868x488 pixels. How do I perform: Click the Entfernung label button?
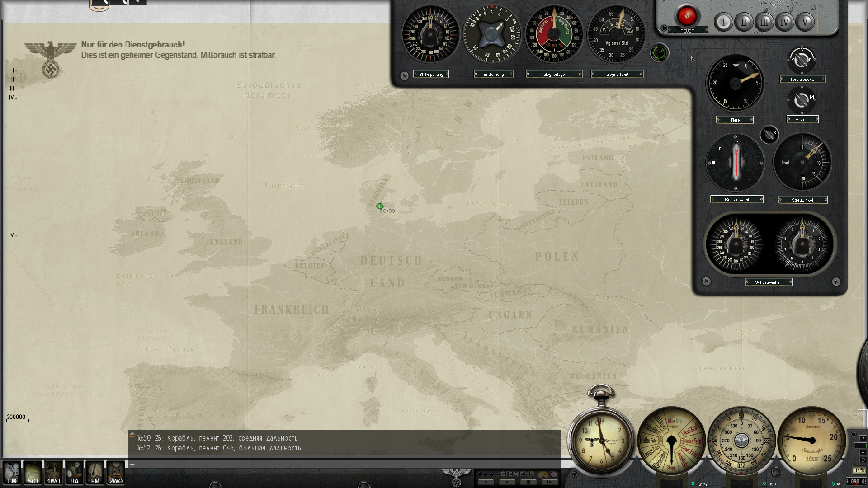click(x=493, y=74)
